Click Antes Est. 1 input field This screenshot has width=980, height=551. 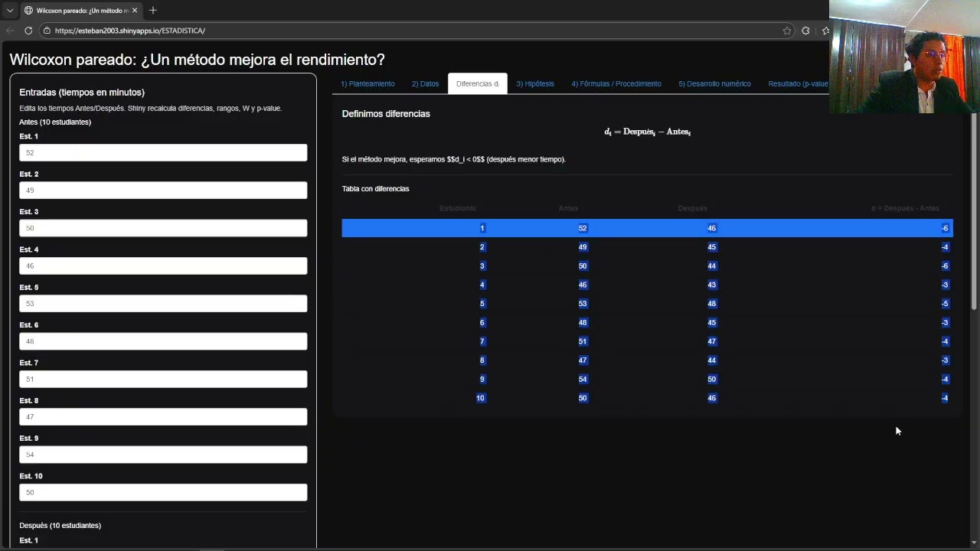point(163,152)
